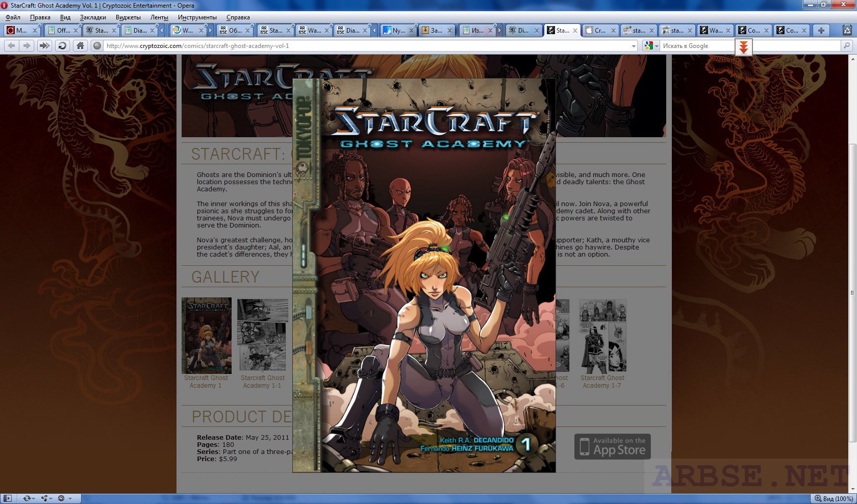The height and width of the screenshot is (504, 857).
Task: Close the 'Wa...' tab next to 'Co...' tabs
Action: tap(728, 31)
